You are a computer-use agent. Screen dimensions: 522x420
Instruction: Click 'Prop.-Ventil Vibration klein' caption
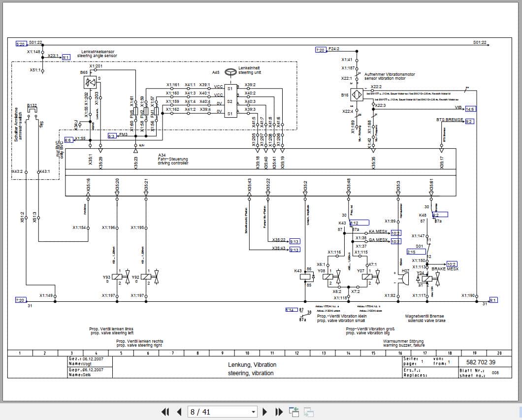tap(342, 316)
